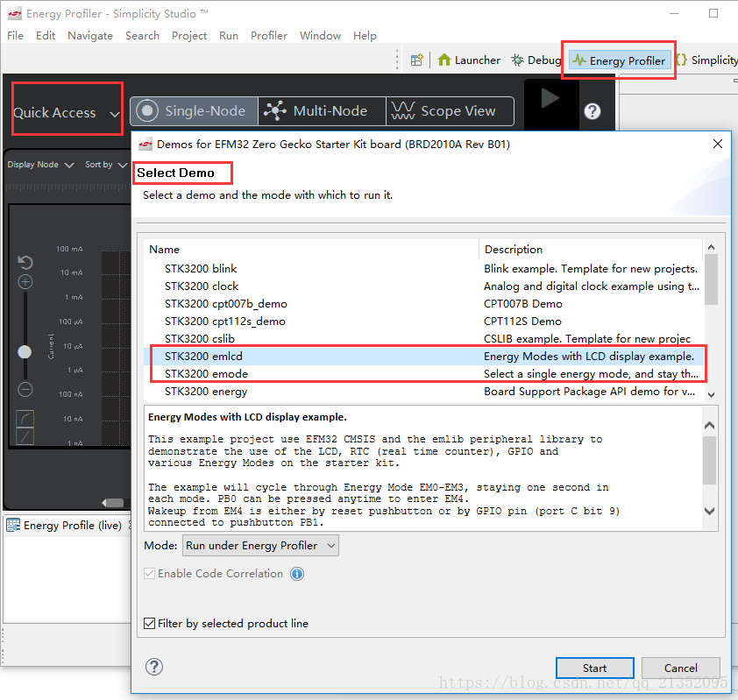Click the reset zoom icon on the chart
This screenshot has width=738, height=700.
point(25,263)
